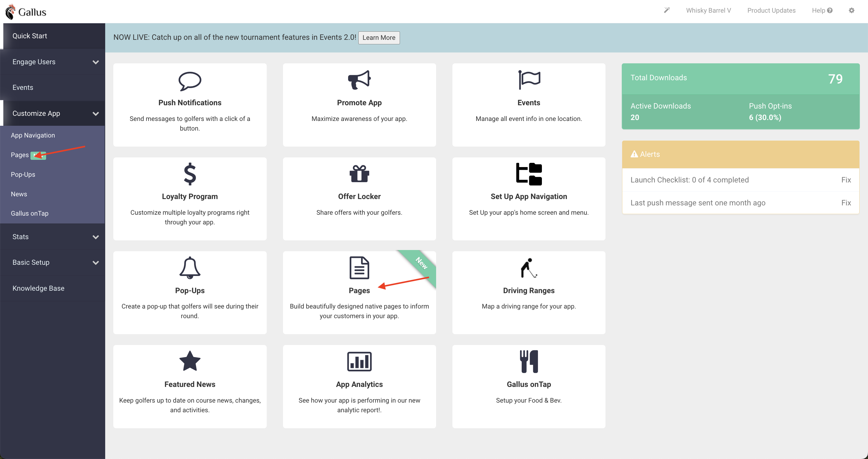Click the Promote App card title
The image size is (868, 459).
(x=359, y=103)
